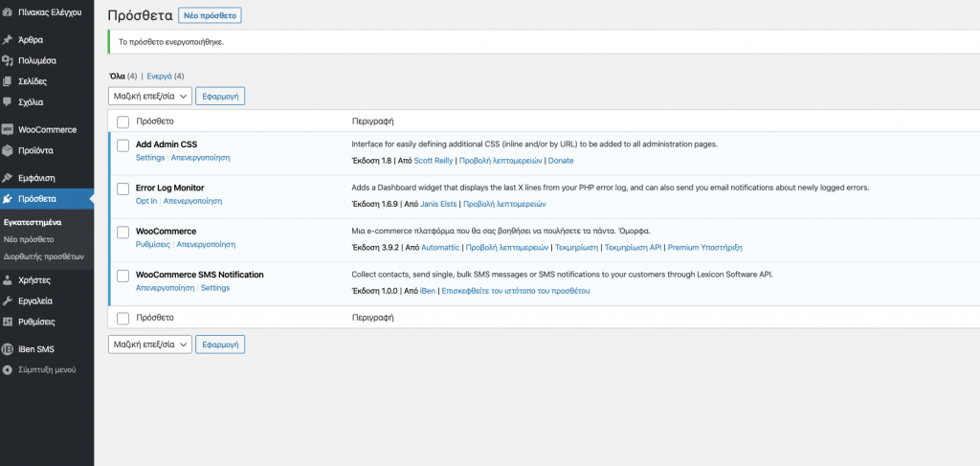Screen dimensions: 980x466
Task: Deactivate Error Log Monitor via Απενεργοποίηση
Action: click(192, 201)
